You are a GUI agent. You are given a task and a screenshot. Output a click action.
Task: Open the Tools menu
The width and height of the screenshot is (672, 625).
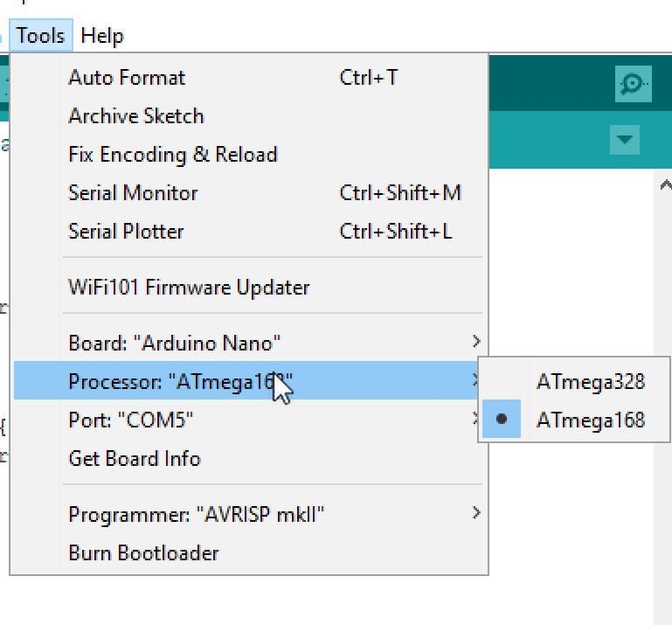point(41,35)
